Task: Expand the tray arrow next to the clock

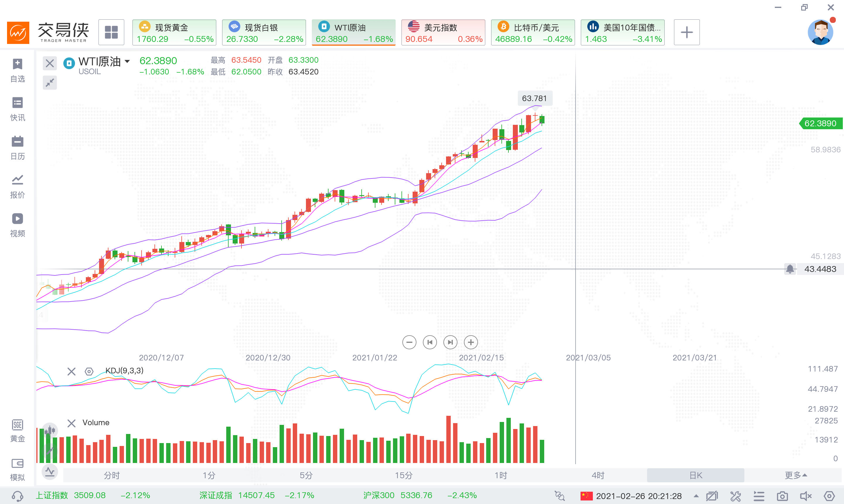Action: [696, 496]
